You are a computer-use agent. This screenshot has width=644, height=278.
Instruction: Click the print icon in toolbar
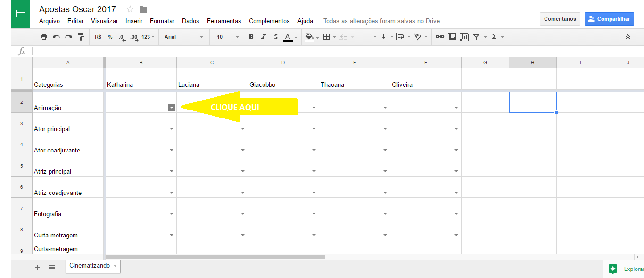point(44,37)
